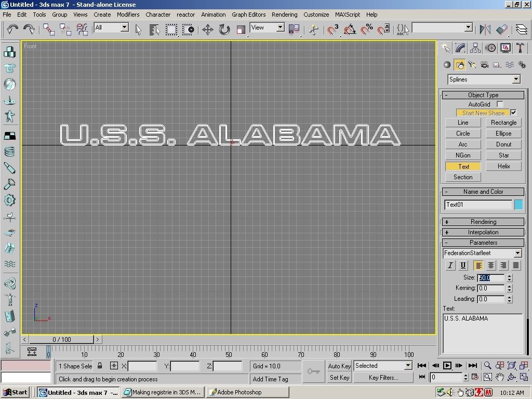Click the Mirror tool icon
The width and height of the screenshot is (532, 399).
coord(485,30)
